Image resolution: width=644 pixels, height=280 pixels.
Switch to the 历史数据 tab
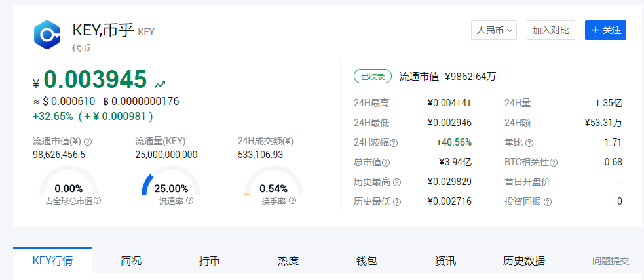pos(523,260)
